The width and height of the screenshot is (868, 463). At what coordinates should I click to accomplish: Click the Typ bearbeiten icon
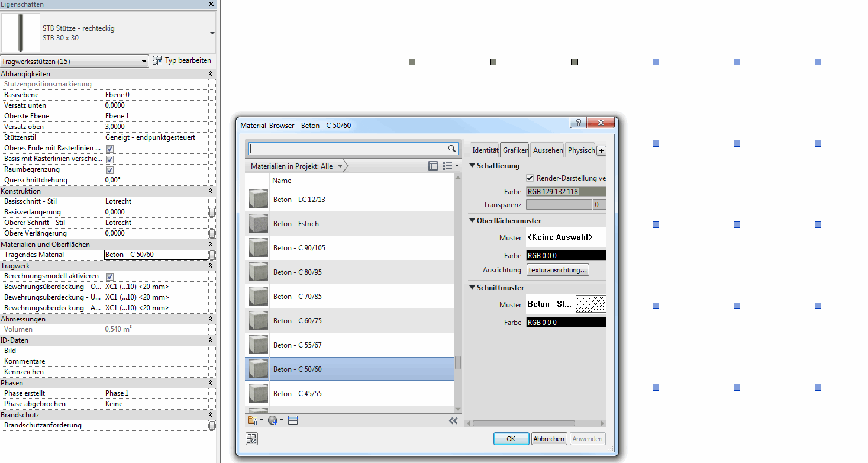tap(157, 60)
